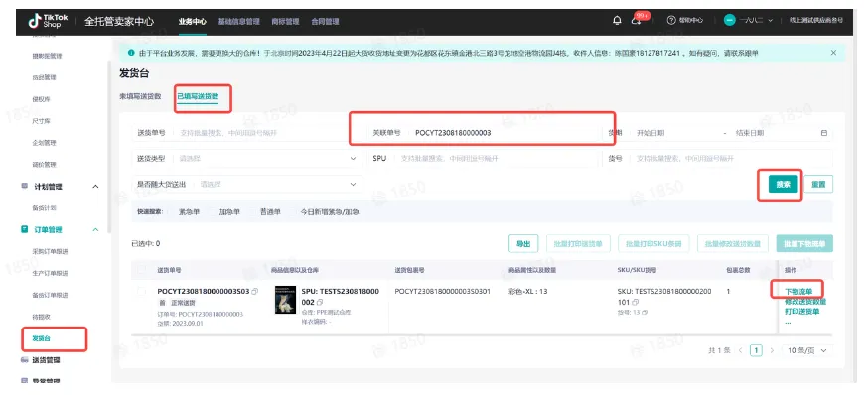The width and height of the screenshot is (868, 395).
Task: Click the 批量修改送货数量 button
Action: pos(732,243)
